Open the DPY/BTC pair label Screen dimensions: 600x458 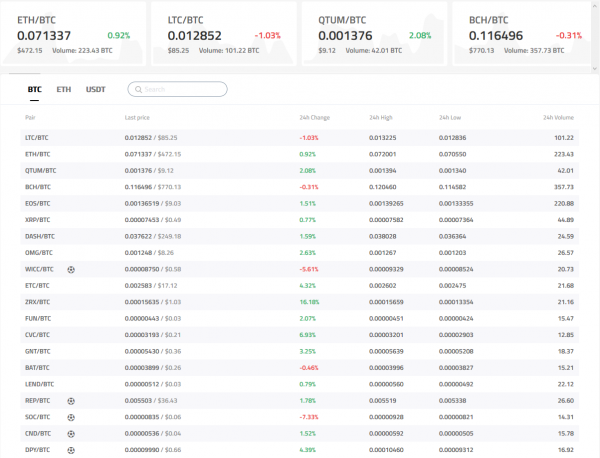click(x=38, y=450)
